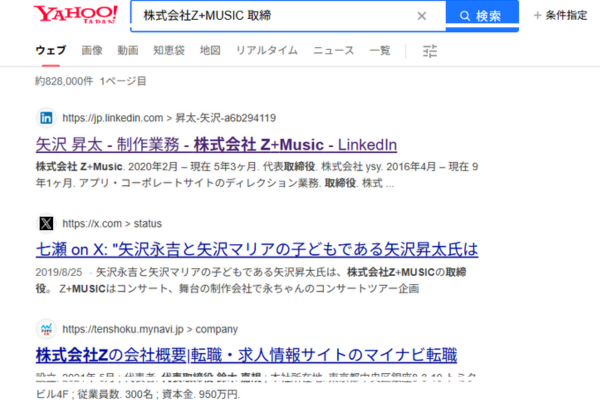
Task: Click the X (Twitter) favicon icon
Action: tap(46, 224)
